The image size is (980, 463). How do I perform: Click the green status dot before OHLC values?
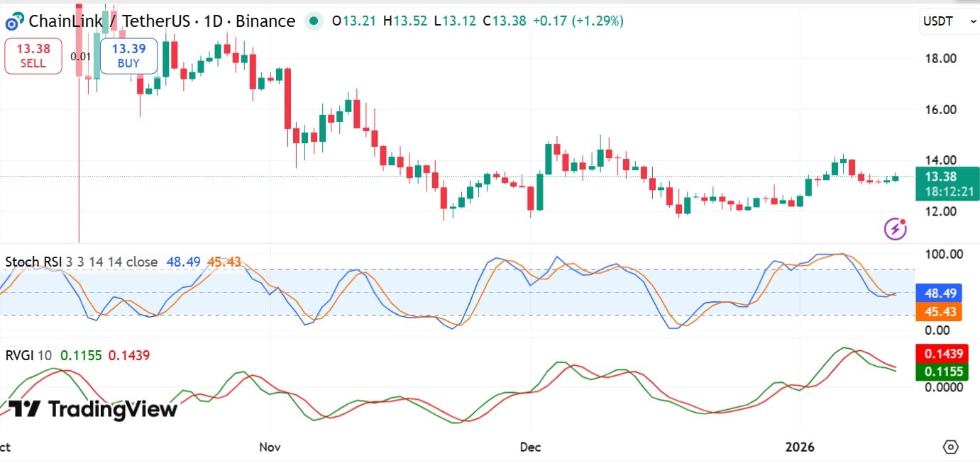pyautogui.click(x=313, y=21)
